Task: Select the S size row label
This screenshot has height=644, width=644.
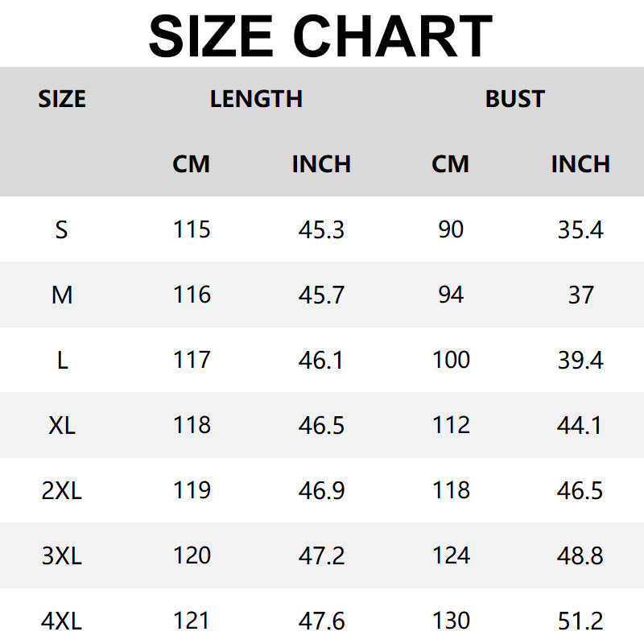Action: pos(62,230)
